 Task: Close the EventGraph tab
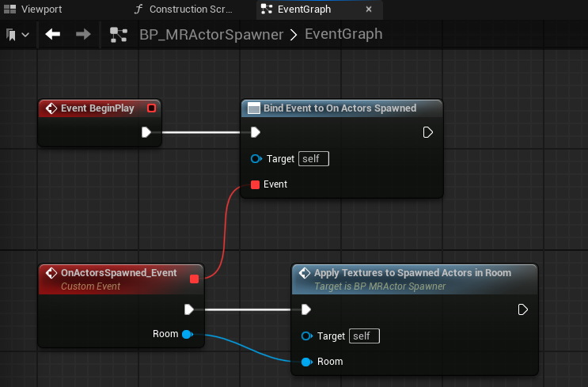(x=369, y=10)
